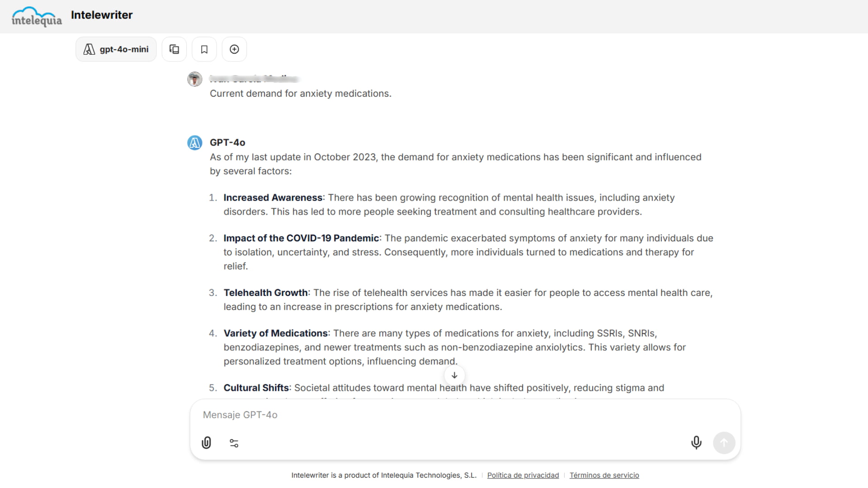Viewport: 868px width, 488px height.
Task: Click the send message arrow button
Action: click(724, 443)
